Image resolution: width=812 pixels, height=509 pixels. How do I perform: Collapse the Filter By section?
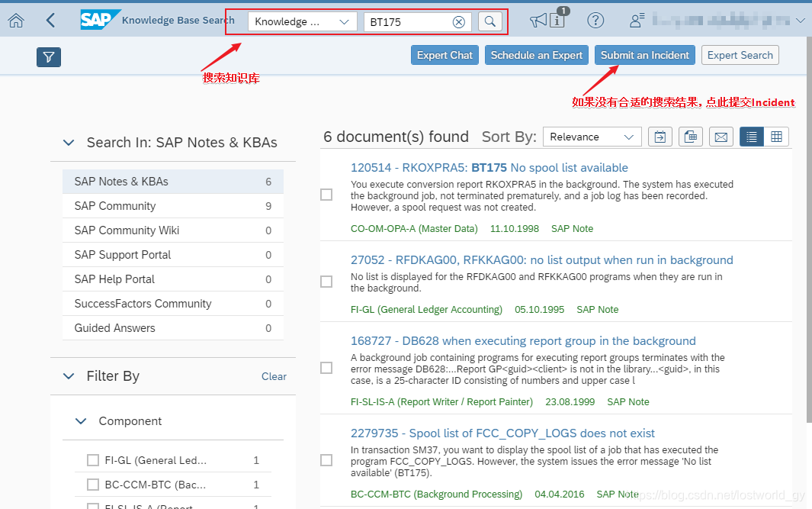69,376
